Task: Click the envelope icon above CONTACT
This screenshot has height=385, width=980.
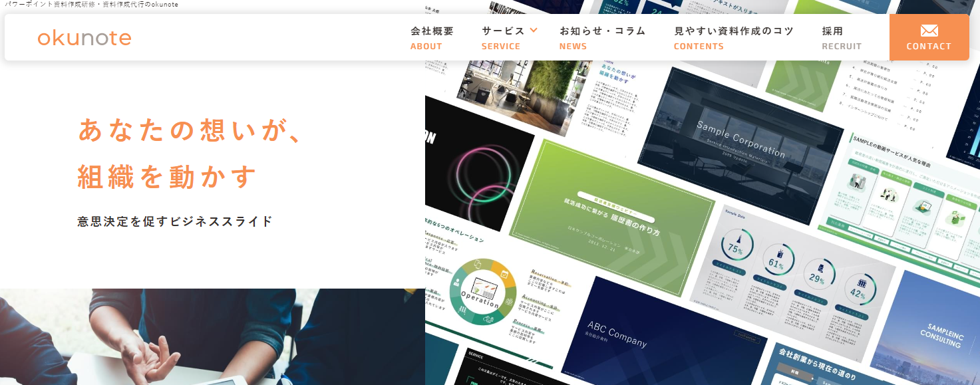Action: pos(929,31)
